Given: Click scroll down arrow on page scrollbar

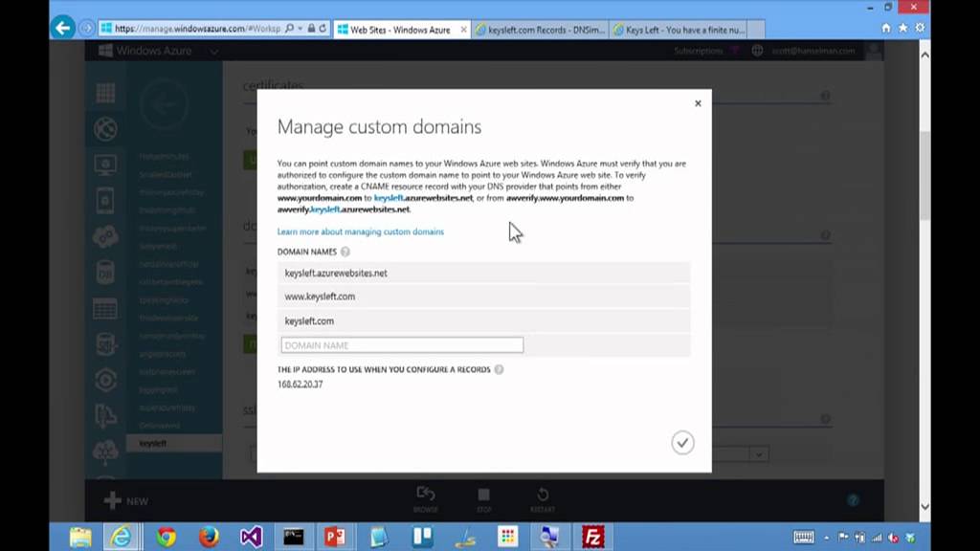Looking at the screenshot, I should click(925, 507).
